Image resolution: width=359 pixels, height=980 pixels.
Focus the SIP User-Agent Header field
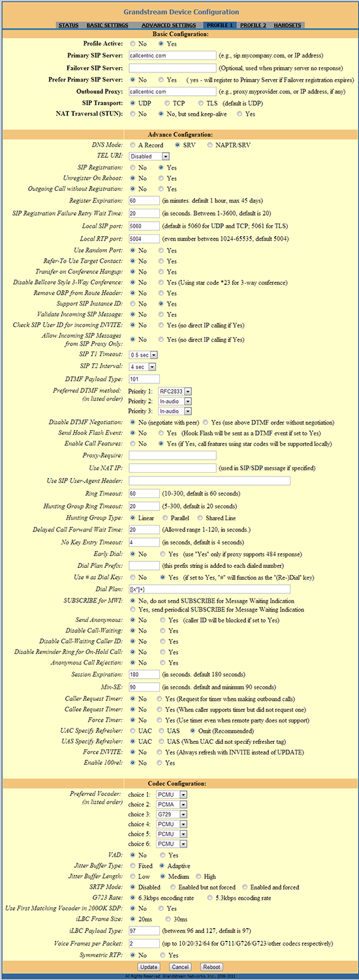pos(210,481)
